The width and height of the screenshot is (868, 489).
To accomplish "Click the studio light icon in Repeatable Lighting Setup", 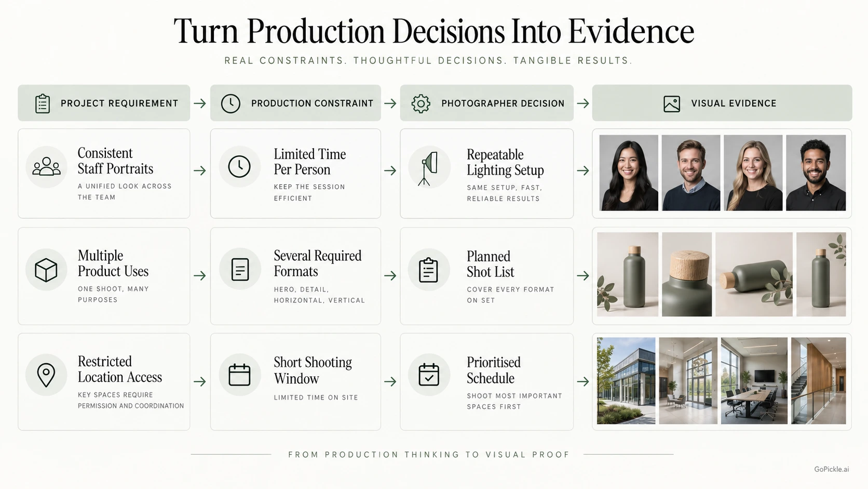I will click(x=429, y=168).
